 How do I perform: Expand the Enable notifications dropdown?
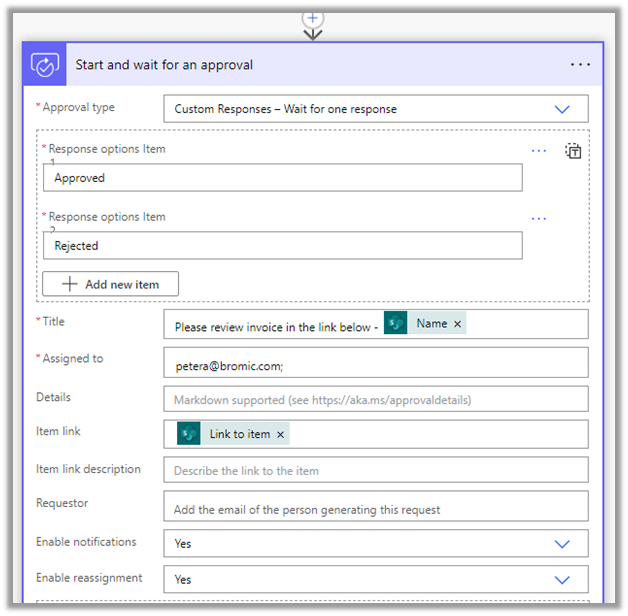click(561, 544)
